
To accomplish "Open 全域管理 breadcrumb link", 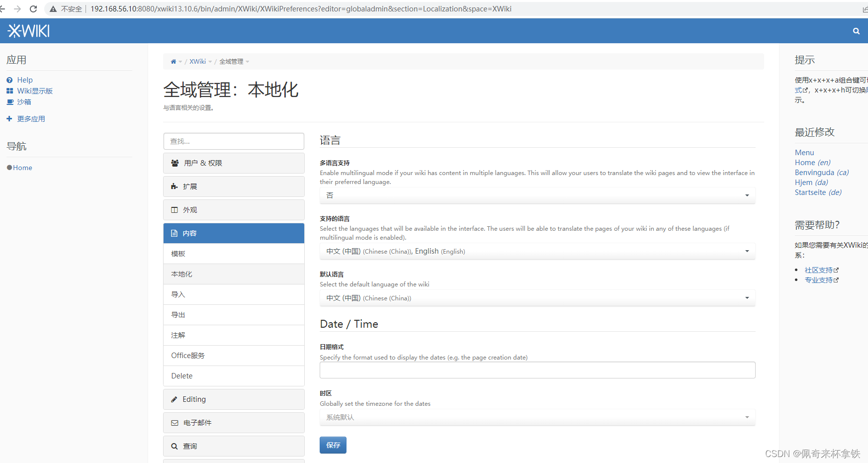I will (231, 62).
